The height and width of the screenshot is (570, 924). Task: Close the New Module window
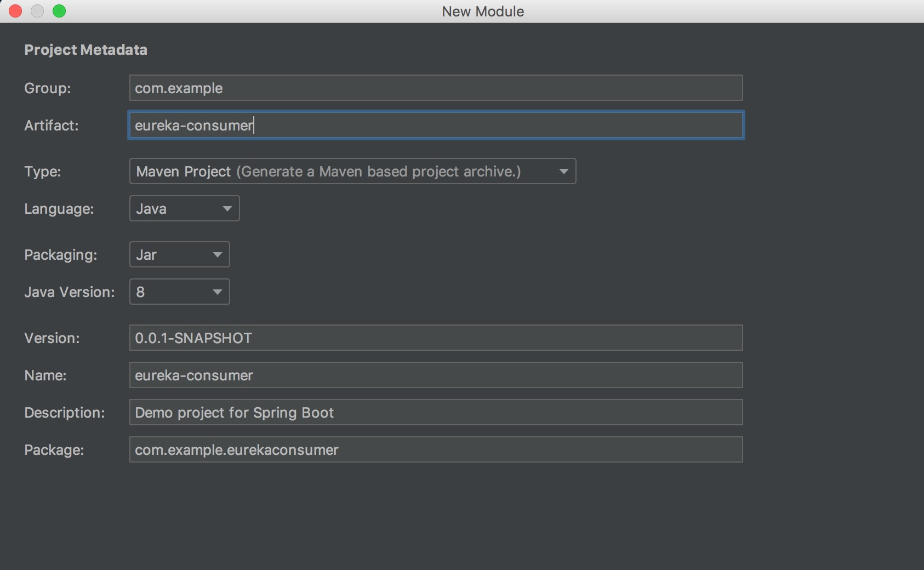(x=15, y=11)
